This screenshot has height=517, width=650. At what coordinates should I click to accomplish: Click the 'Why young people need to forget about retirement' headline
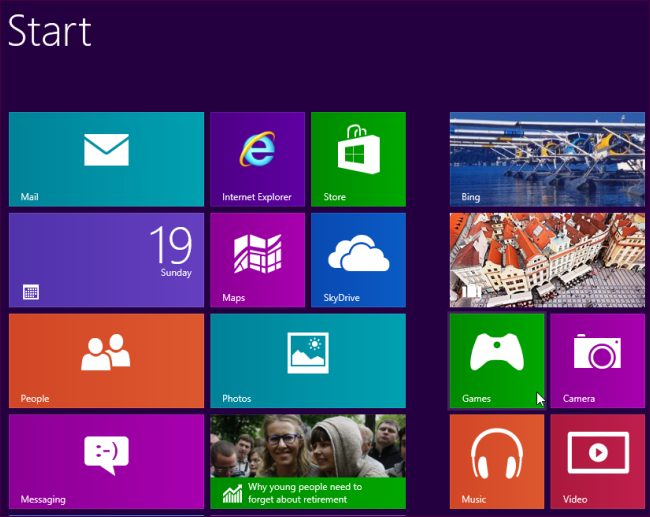click(305, 493)
